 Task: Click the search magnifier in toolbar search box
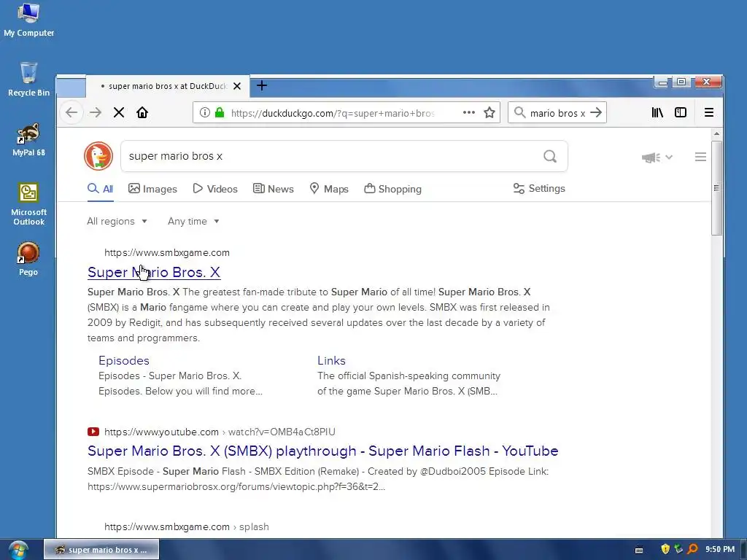point(519,112)
